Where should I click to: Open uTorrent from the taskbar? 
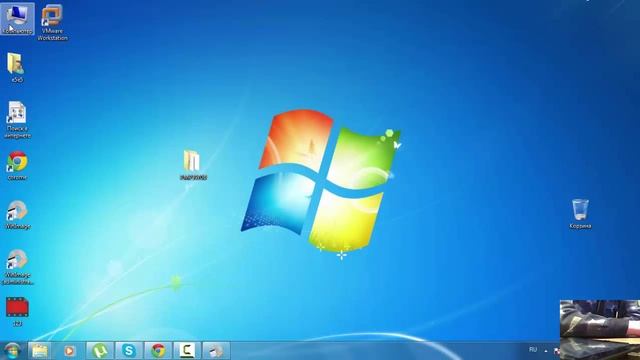click(x=100, y=351)
